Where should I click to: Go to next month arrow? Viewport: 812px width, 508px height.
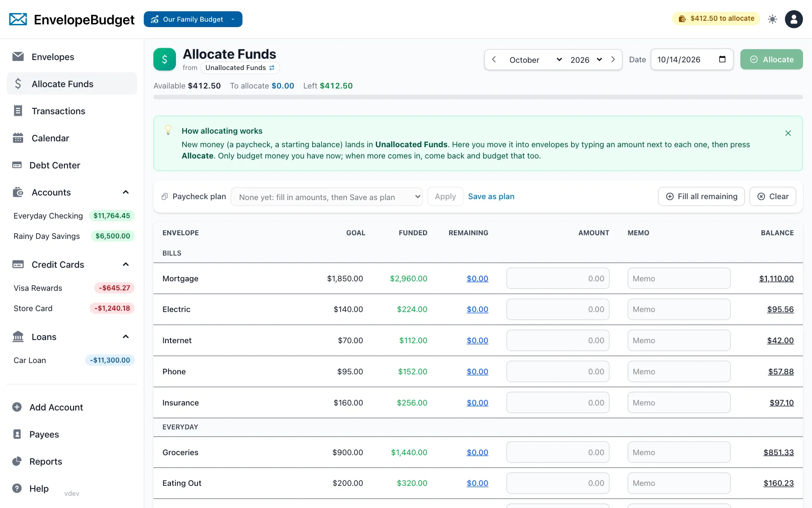pos(613,60)
